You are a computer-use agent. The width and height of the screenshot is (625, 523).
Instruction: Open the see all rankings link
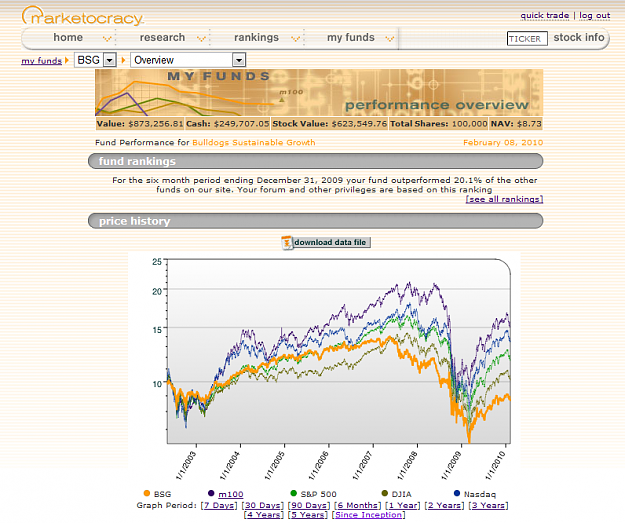click(x=504, y=199)
